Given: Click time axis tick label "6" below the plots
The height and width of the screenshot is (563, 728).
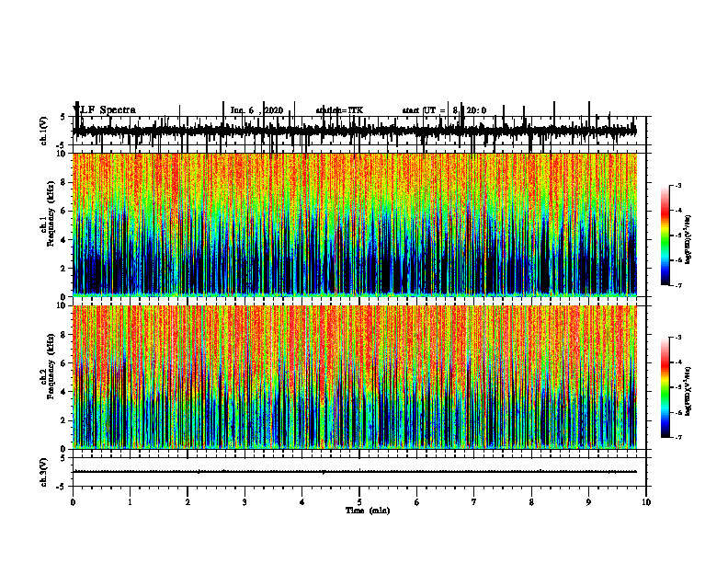Looking at the screenshot, I should (x=417, y=502).
